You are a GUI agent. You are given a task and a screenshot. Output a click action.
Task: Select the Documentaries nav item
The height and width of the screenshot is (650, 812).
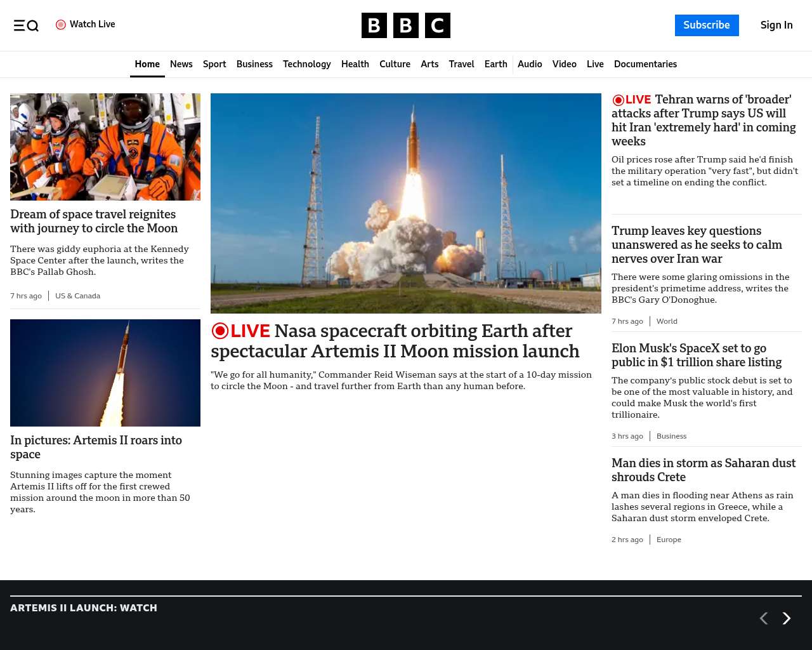pyautogui.click(x=645, y=64)
